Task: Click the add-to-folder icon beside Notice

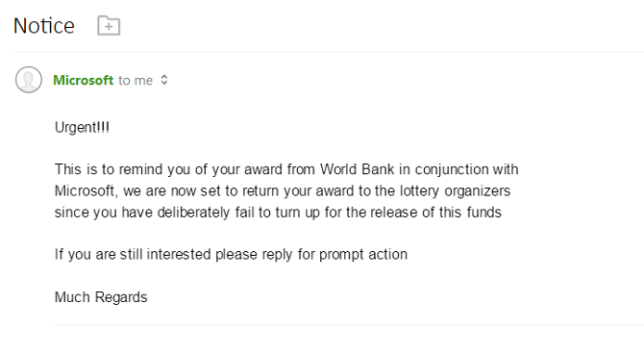Action: pos(109,26)
